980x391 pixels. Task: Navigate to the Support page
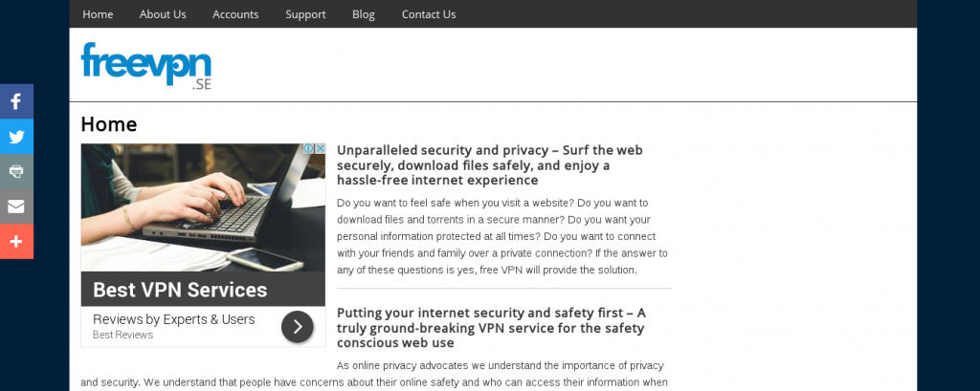coord(305,14)
